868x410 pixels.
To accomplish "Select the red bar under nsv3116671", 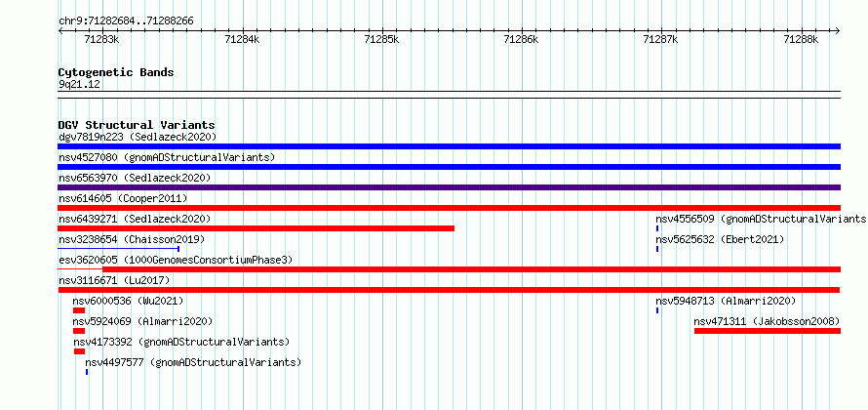I will tap(449, 290).
